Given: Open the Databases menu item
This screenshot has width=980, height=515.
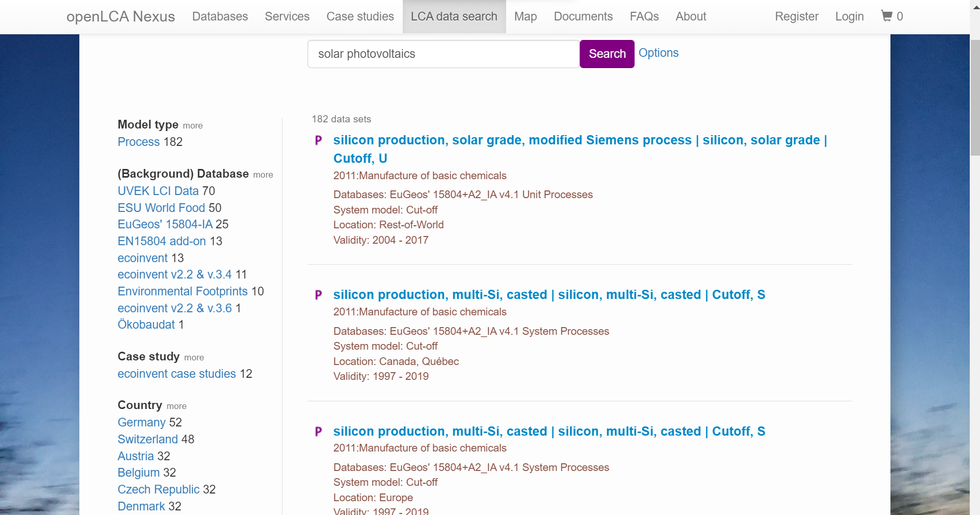Looking at the screenshot, I should click(220, 17).
